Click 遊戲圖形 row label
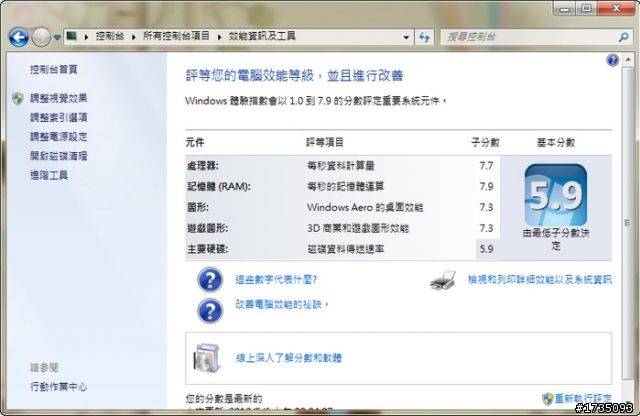Viewport: 640px width, 416px height. (x=207, y=228)
